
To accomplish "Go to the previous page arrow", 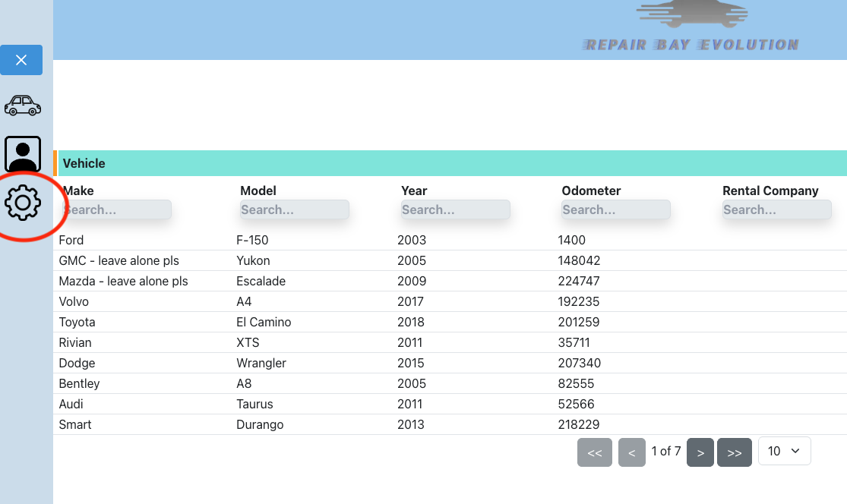I will [631, 452].
